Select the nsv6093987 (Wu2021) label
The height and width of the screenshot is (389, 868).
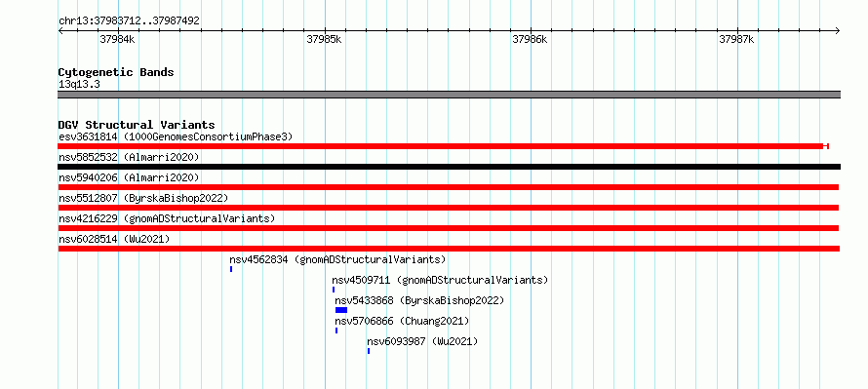[x=422, y=341]
